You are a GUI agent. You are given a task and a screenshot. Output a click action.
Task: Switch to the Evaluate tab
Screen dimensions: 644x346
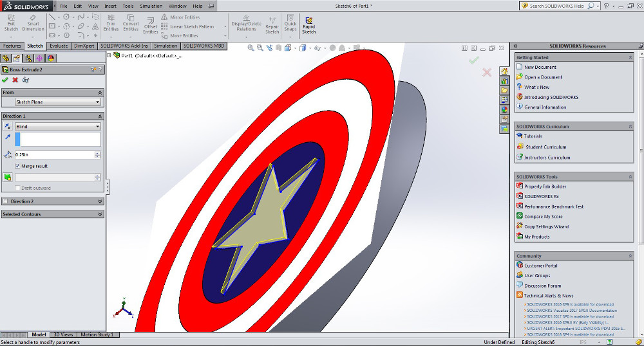point(59,46)
